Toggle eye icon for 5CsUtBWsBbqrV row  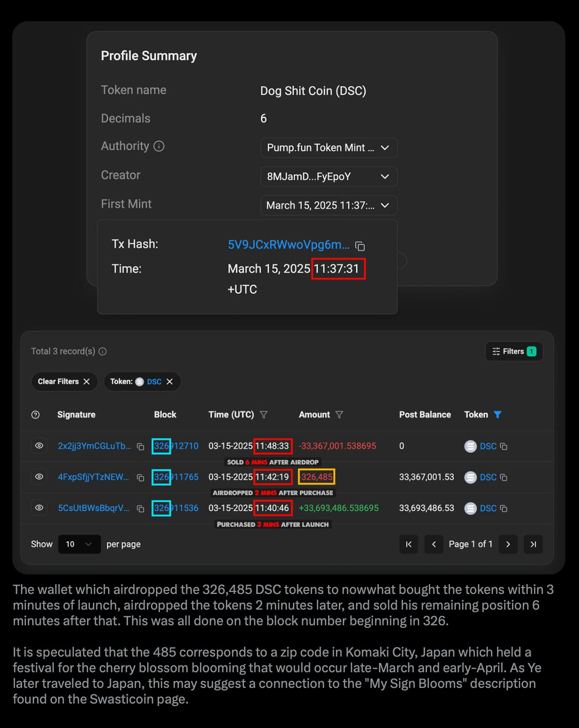point(39,508)
